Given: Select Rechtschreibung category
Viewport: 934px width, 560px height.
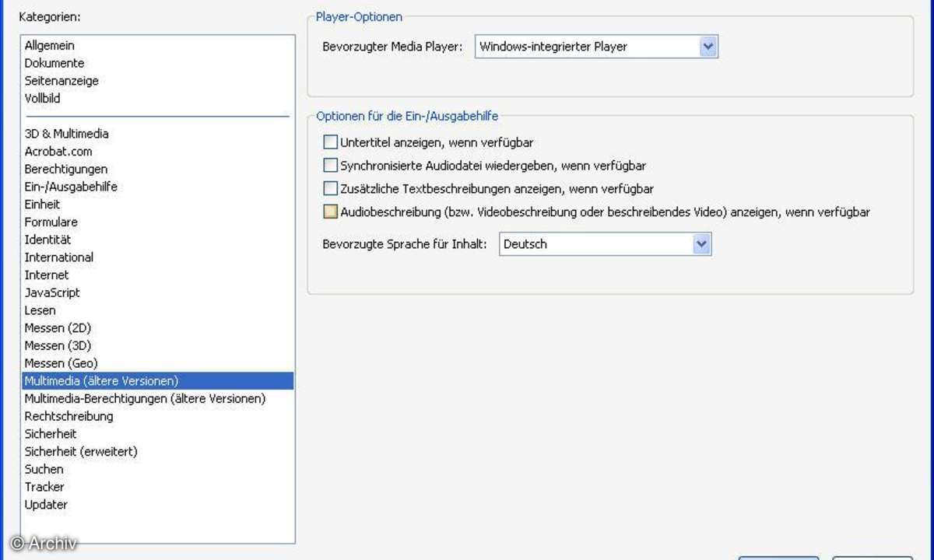Looking at the screenshot, I should (68, 416).
